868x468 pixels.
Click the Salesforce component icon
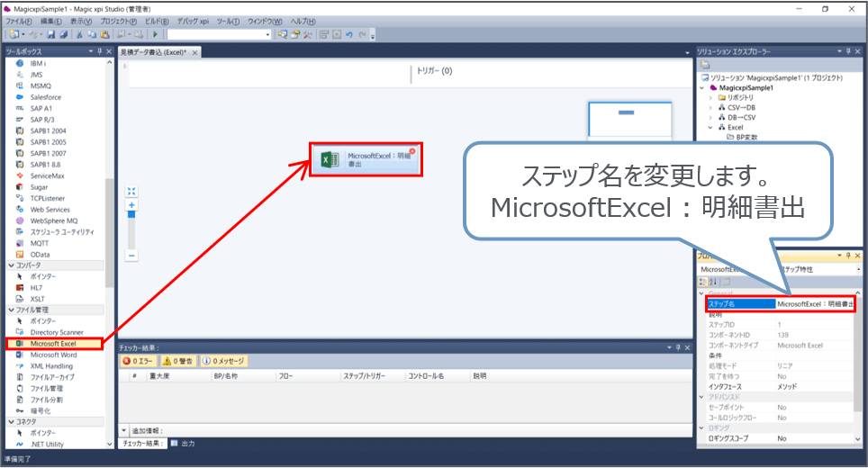[19, 96]
